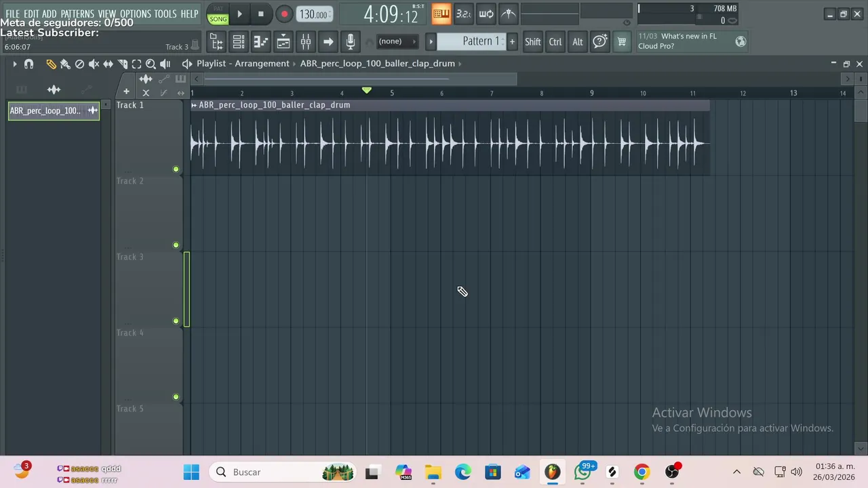Screen dimensions: 868x488
Task: Open the Mixer icon
Action: pos(306,42)
